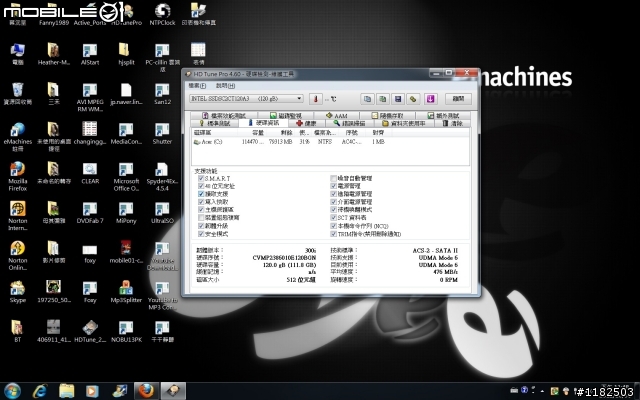
Task: Open the 檔案(F) menu
Action: coord(198,85)
